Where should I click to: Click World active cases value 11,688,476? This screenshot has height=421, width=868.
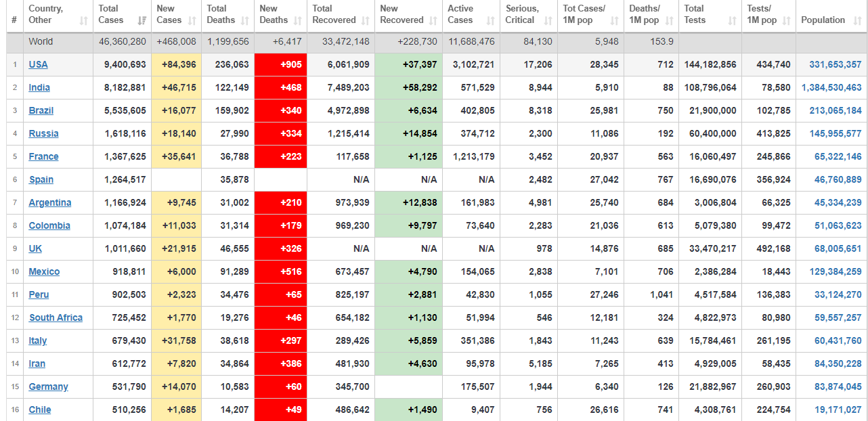point(471,41)
